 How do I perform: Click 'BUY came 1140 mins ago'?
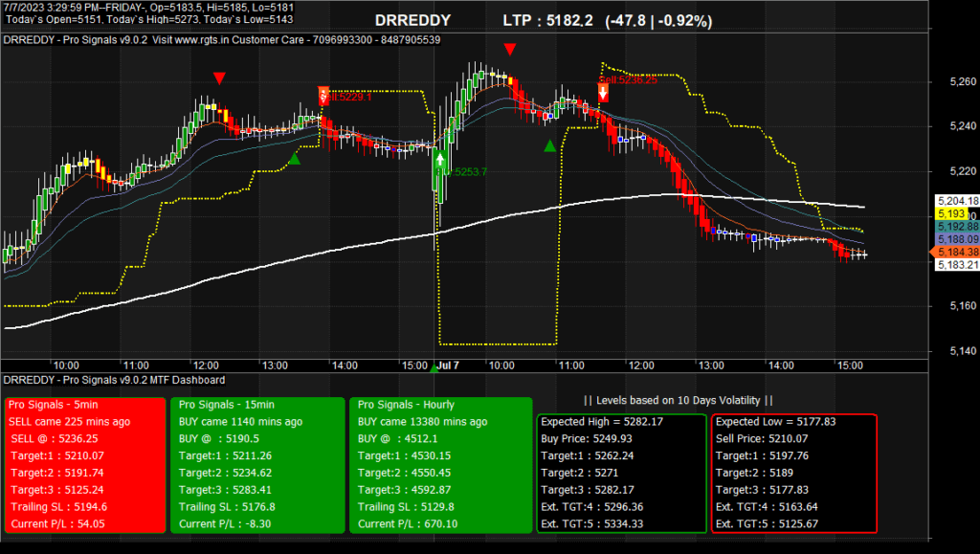point(240,422)
